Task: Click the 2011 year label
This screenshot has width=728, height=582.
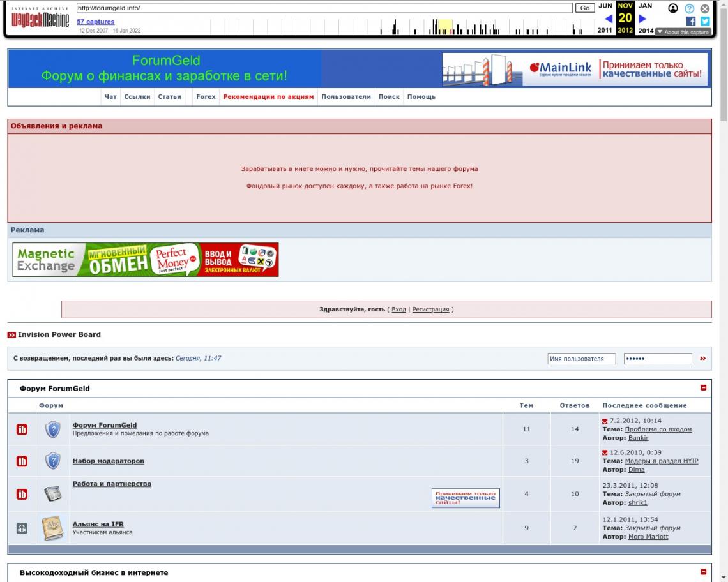Action: pyautogui.click(x=605, y=31)
